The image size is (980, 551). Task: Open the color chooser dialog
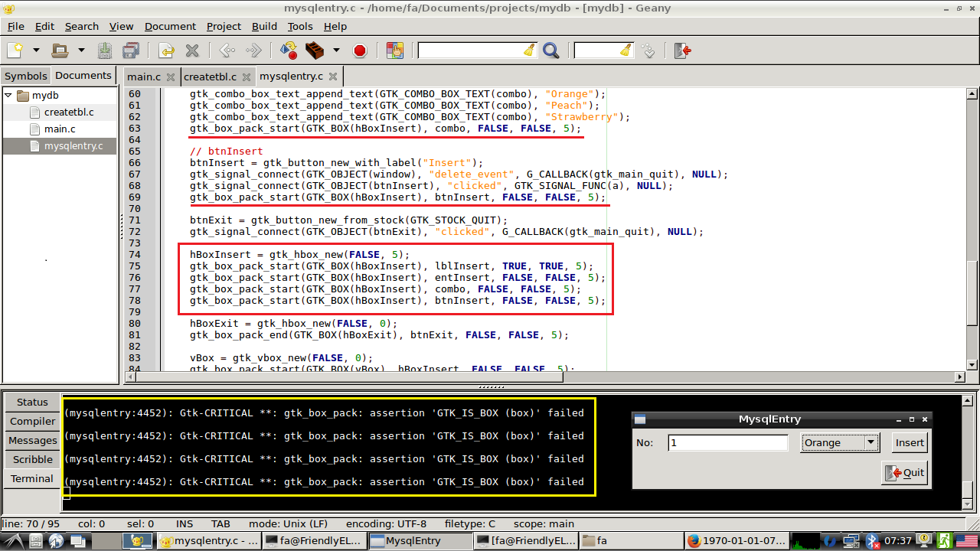point(394,51)
